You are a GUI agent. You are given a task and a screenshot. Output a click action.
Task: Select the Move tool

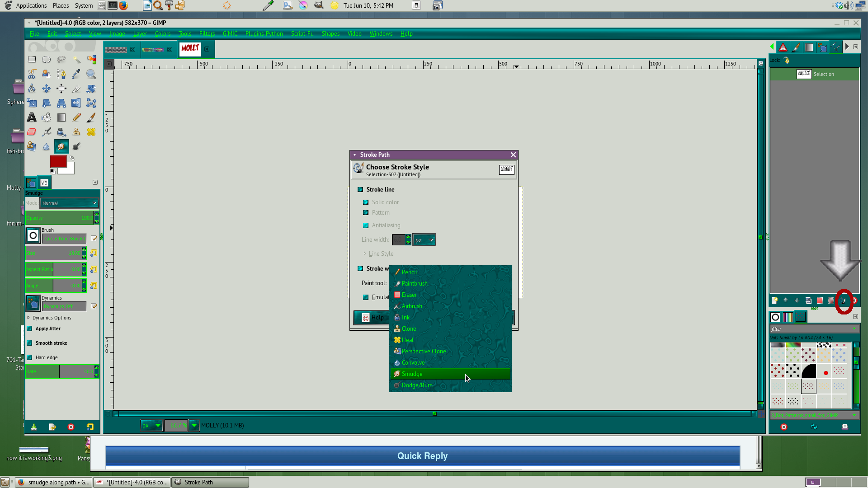point(46,89)
